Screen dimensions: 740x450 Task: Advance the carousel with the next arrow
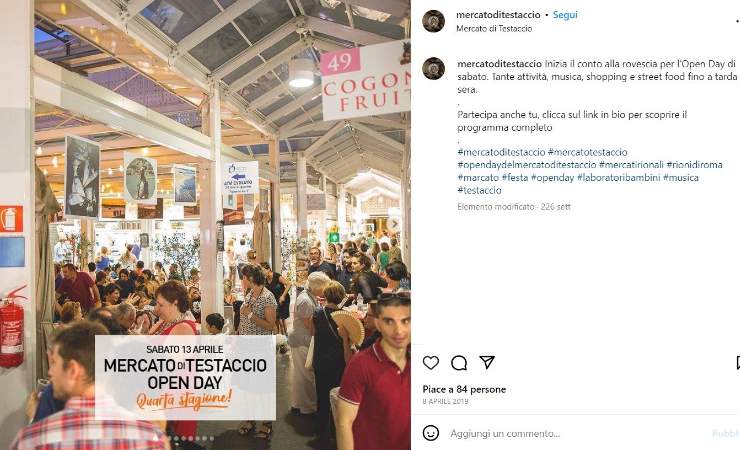[x=394, y=224]
